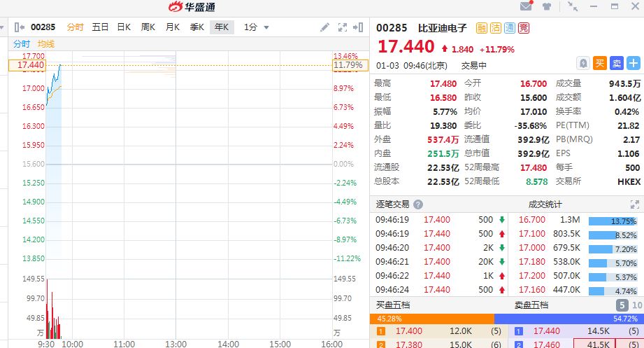Set a price alert bell
The height and width of the screenshot is (348, 644).
point(584,63)
